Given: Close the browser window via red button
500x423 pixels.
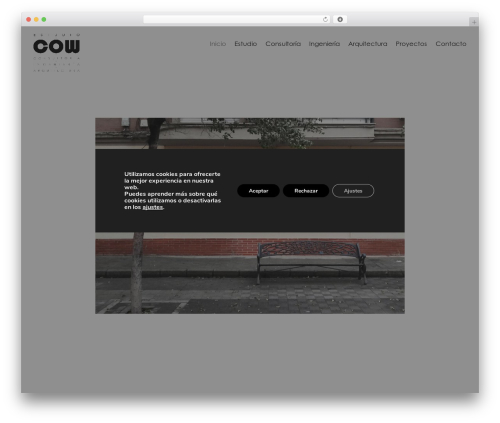Looking at the screenshot, I should 29,19.
